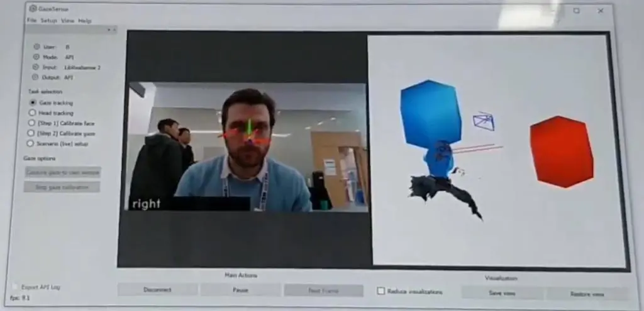This screenshot has height=311, width=644.
Task: Open the View menu
Action: pyautogui.click(x=68, y=21)
